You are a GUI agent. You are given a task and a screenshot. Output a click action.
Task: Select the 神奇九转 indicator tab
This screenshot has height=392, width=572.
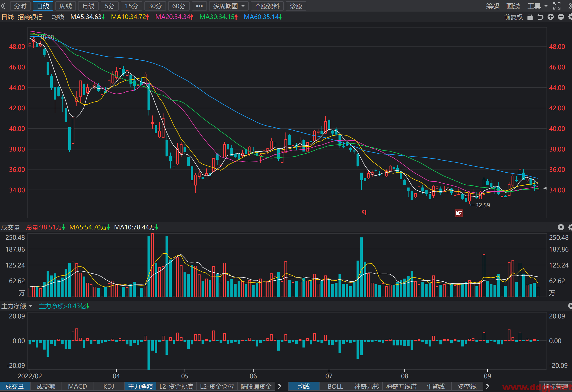(367, 386)
